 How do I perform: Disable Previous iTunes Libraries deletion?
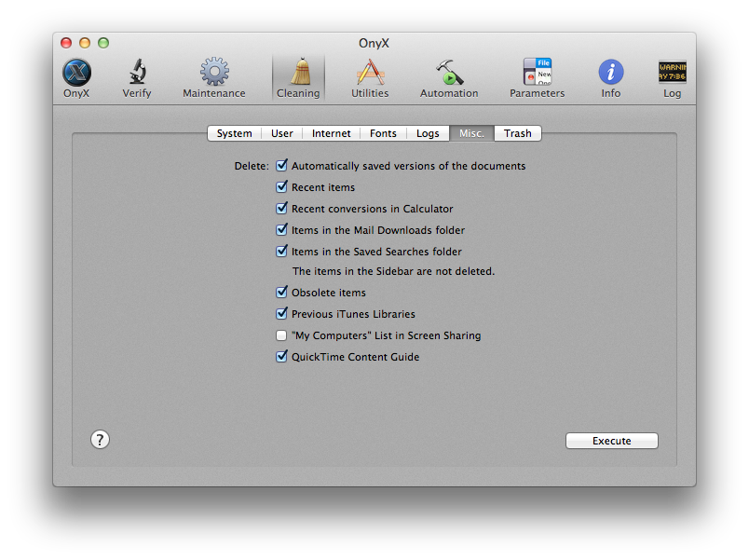(281, 314)
